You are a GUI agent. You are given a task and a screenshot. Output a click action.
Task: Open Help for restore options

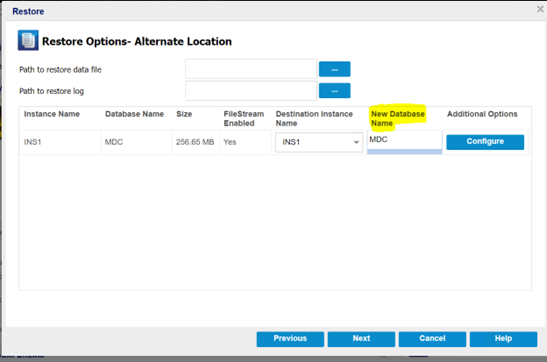[503, 339]
